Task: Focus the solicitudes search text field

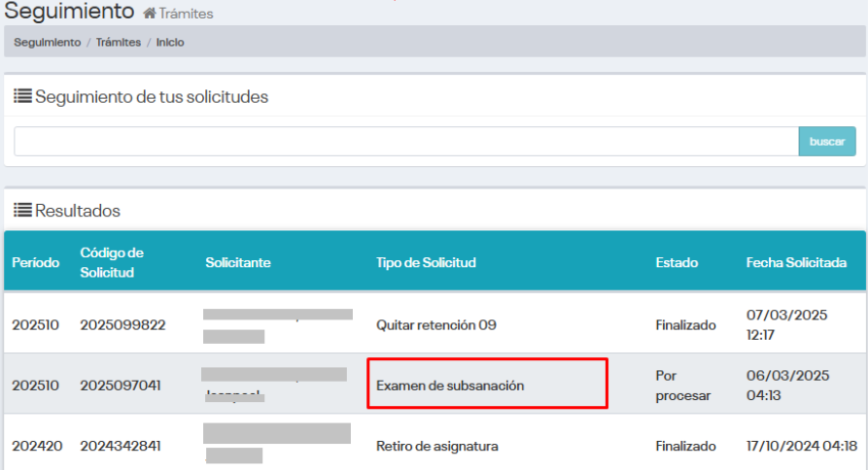Action: coord(405,141)
